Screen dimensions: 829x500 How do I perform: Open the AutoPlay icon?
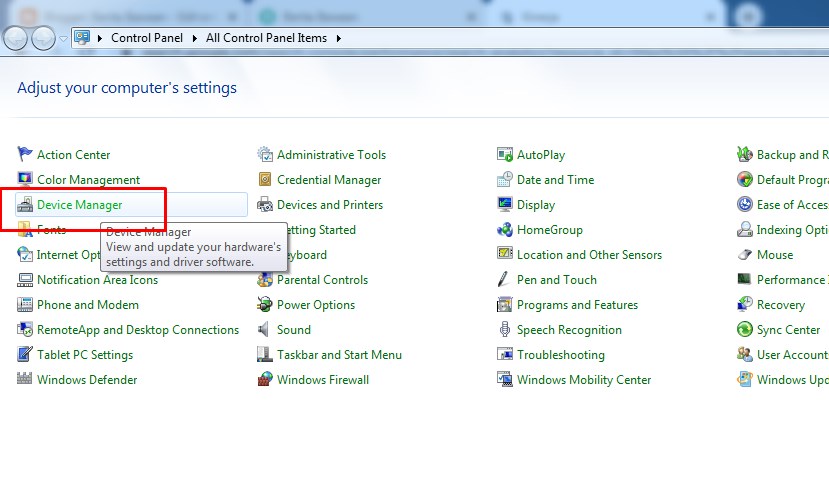505,154
